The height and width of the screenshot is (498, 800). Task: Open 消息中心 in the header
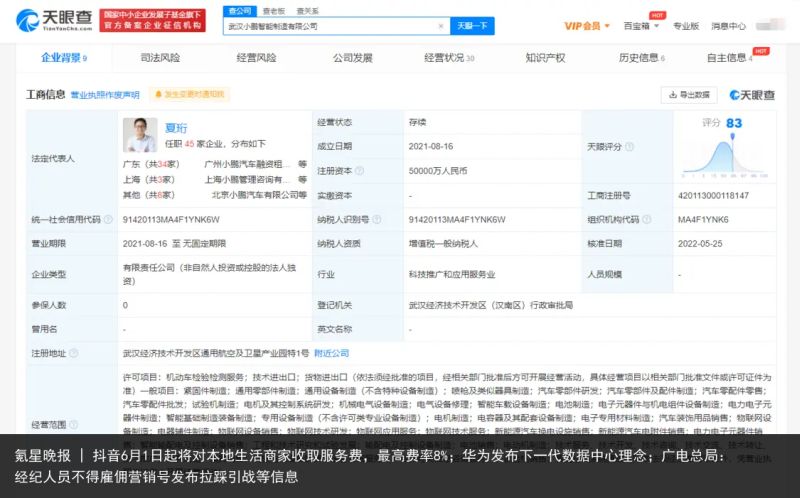pos(729,26)
